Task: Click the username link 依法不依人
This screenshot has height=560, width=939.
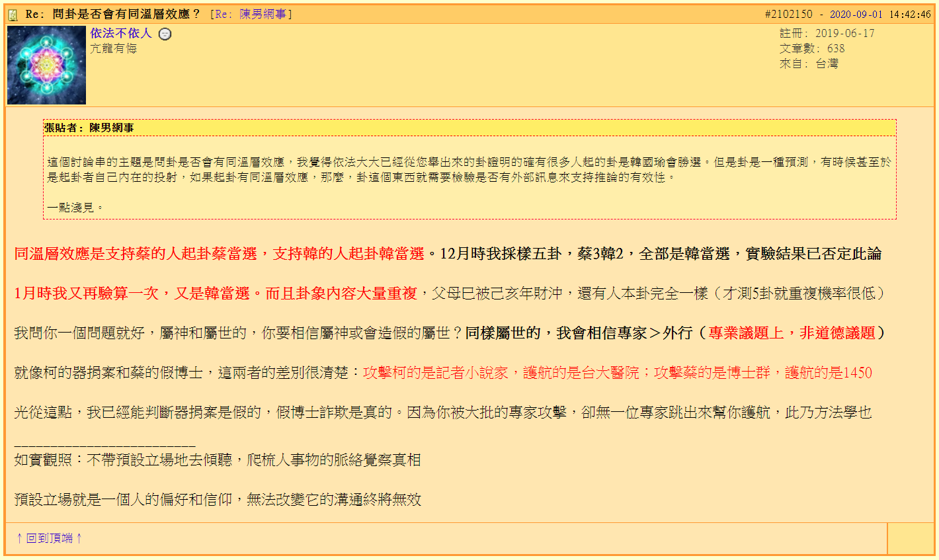Action: [121, 34]
